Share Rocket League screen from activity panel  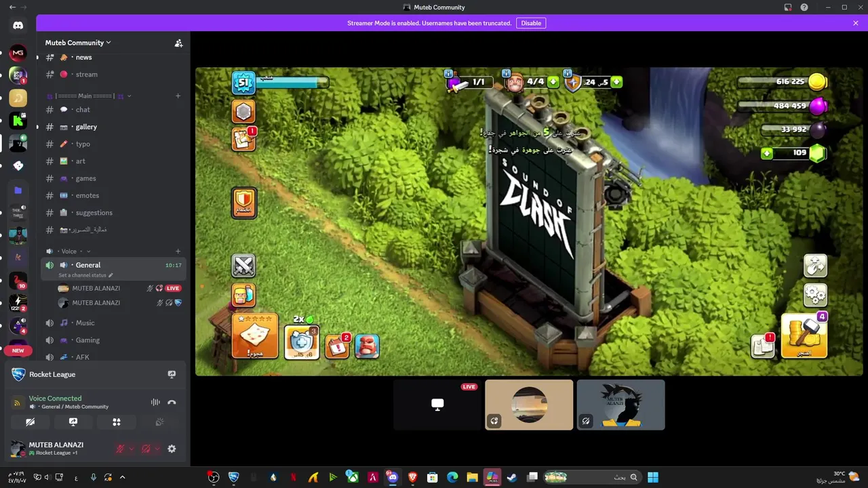coord(172,374)
